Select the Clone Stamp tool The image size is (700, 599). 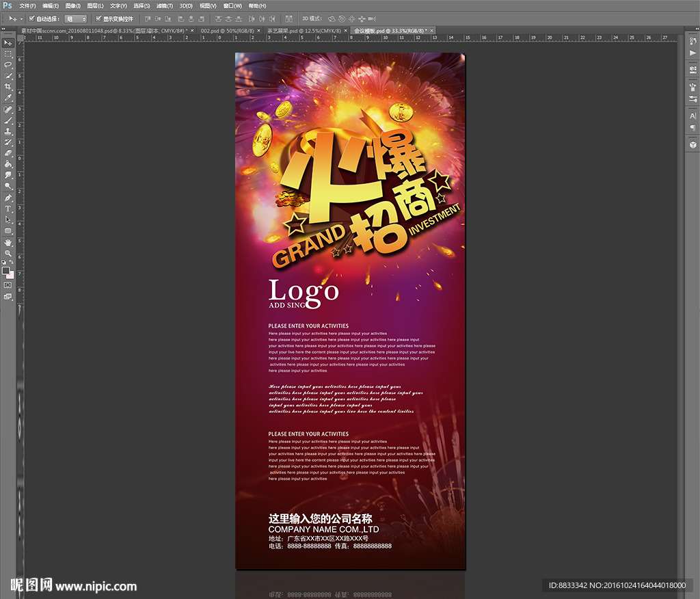pos(8,131)
